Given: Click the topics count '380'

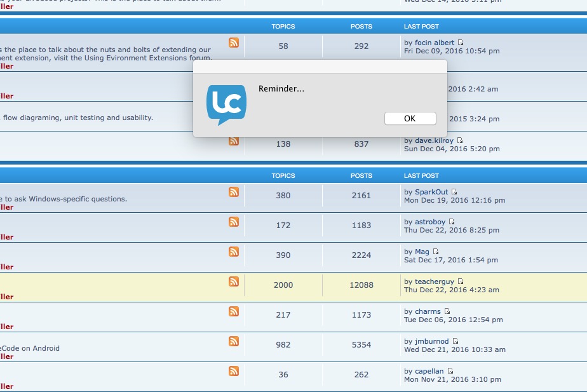Looking at the screenshot, I should [x=283, y=196].
